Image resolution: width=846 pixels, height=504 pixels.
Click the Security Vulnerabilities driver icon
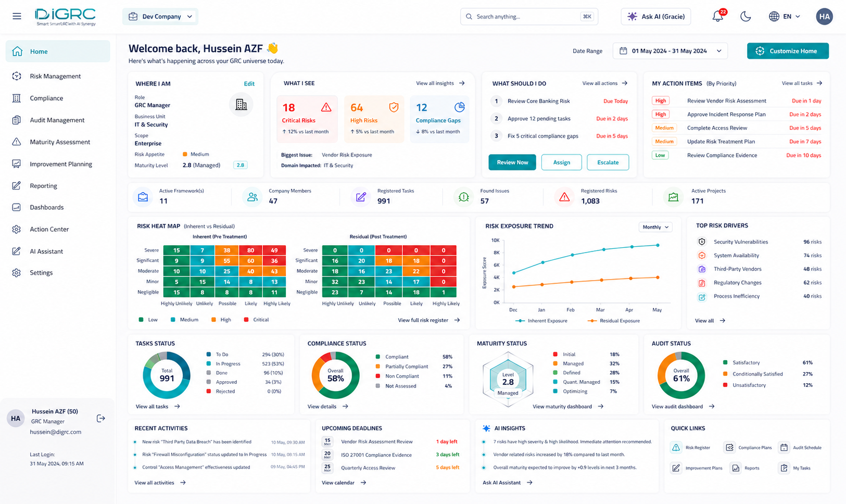pos(702,242)
